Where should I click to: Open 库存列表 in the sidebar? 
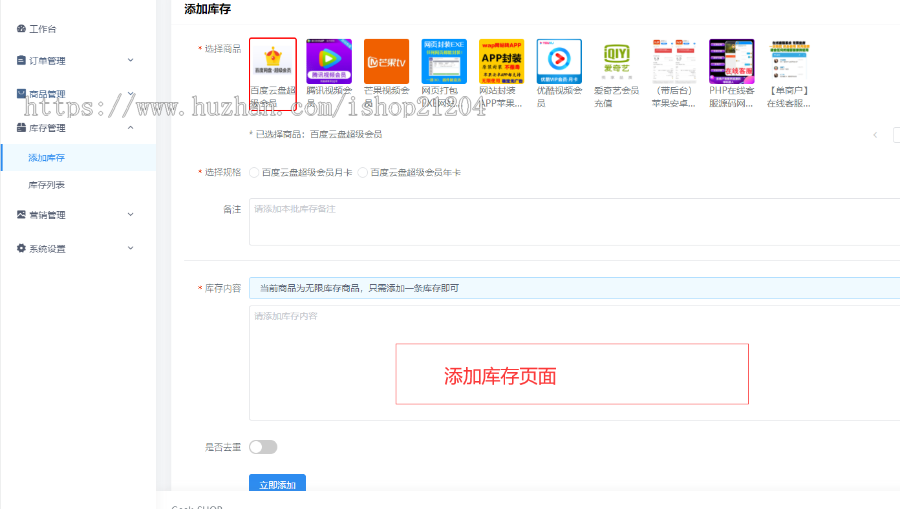pyautogui.click(x=46, y=185)
